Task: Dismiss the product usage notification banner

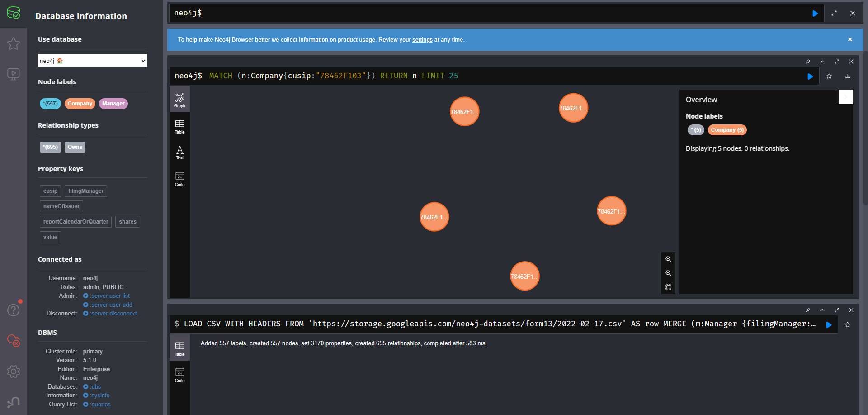Action: (850, 39)
